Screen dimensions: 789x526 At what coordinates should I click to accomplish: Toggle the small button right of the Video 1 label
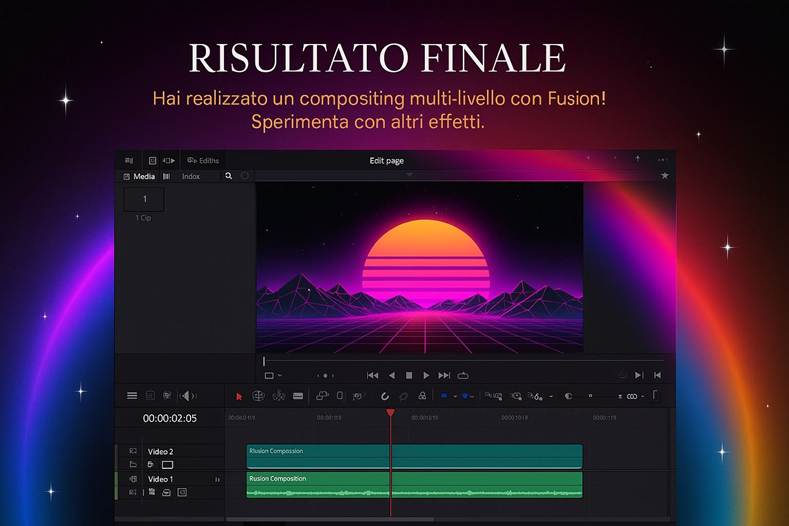(x=217, y=480)
